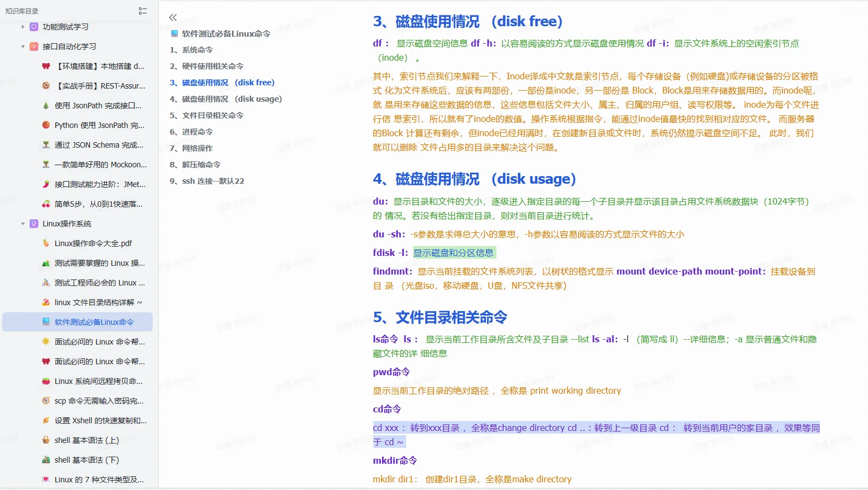The image size is (868, 490).
Task: Click icon beside Linux 的 7 种文件类型
Action: tap(46, 480)
